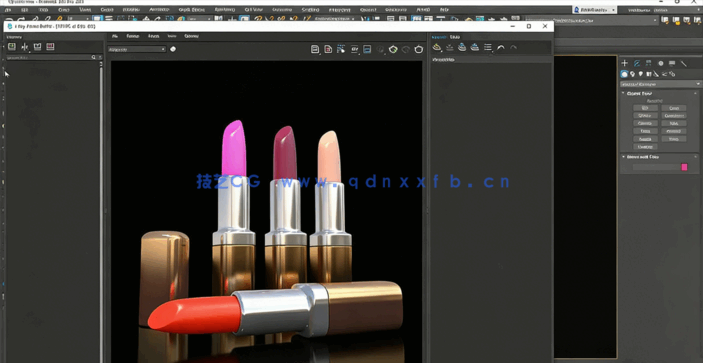Open the pink object color swatch
This screenshot has width=703, height=363.
(x=684, y=167)
